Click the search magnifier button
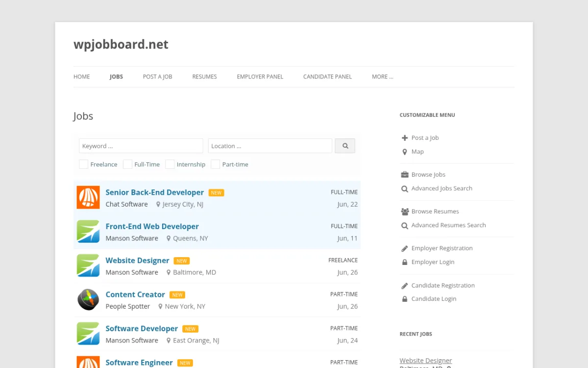Viewport: 588px width, 368px height. point(345,146)
